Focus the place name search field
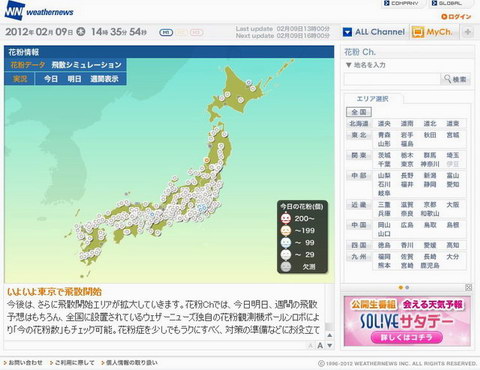The image size is (480, 370). [392, 79]
